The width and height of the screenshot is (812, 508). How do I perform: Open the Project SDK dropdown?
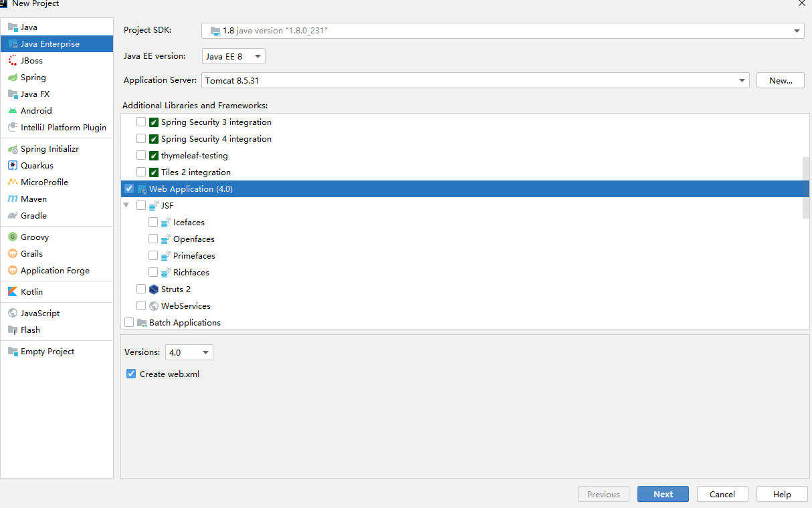click(x=796, y=30)
